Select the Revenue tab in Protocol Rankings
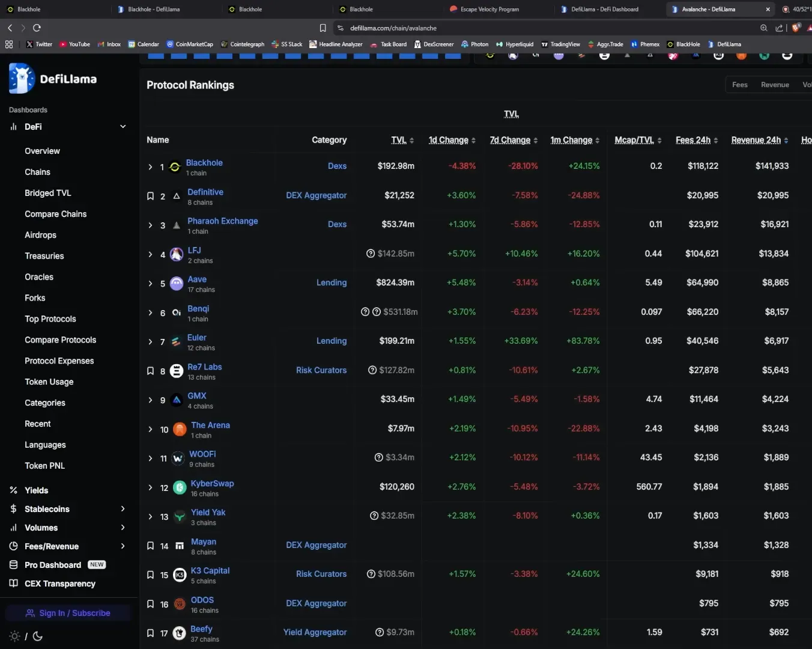This screenshot has height=649, width=812. [775, 85]
